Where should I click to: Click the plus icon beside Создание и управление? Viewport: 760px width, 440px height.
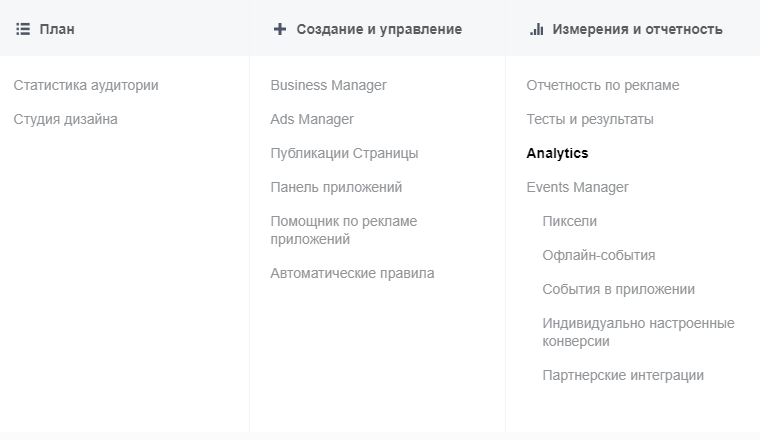[279, 29]
